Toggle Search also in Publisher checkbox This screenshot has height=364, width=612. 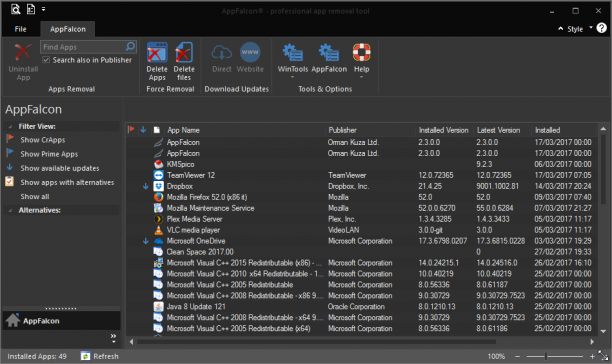coord(46,60)
